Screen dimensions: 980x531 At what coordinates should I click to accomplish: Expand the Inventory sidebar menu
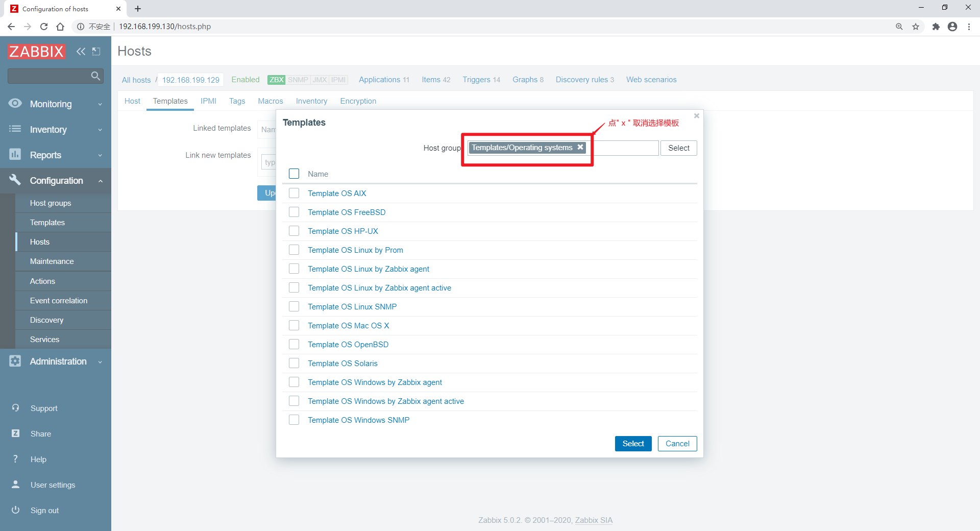tap(56, 129)
